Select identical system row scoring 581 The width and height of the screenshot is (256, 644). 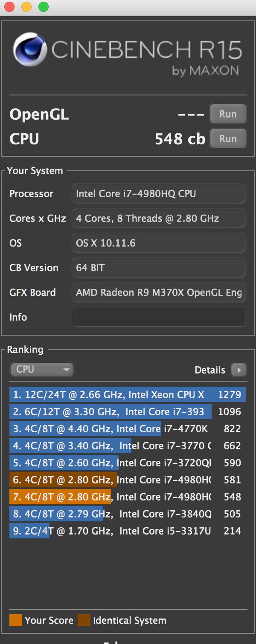click(128, 480)
